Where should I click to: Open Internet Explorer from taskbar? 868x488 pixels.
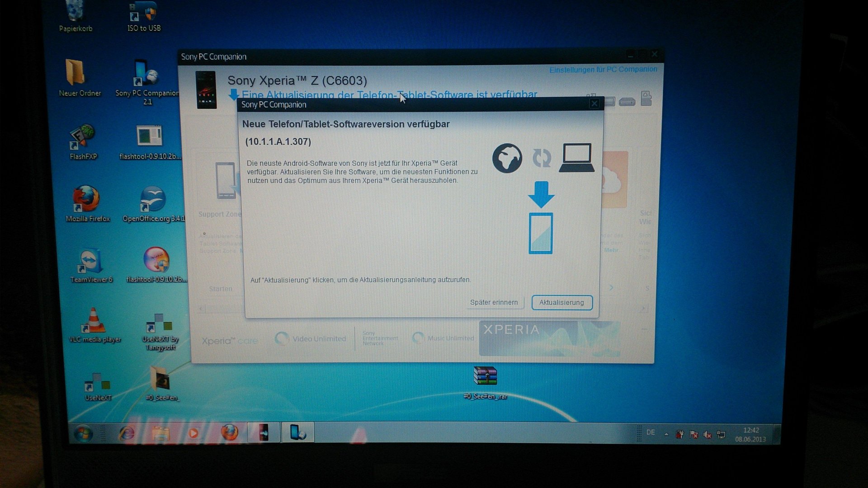pos(127,433)
